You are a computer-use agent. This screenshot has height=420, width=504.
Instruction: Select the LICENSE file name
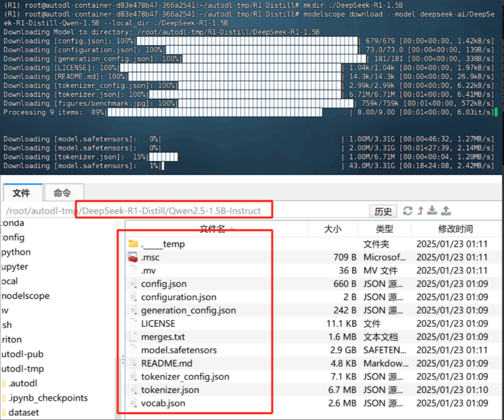click(x=158, y=324)
